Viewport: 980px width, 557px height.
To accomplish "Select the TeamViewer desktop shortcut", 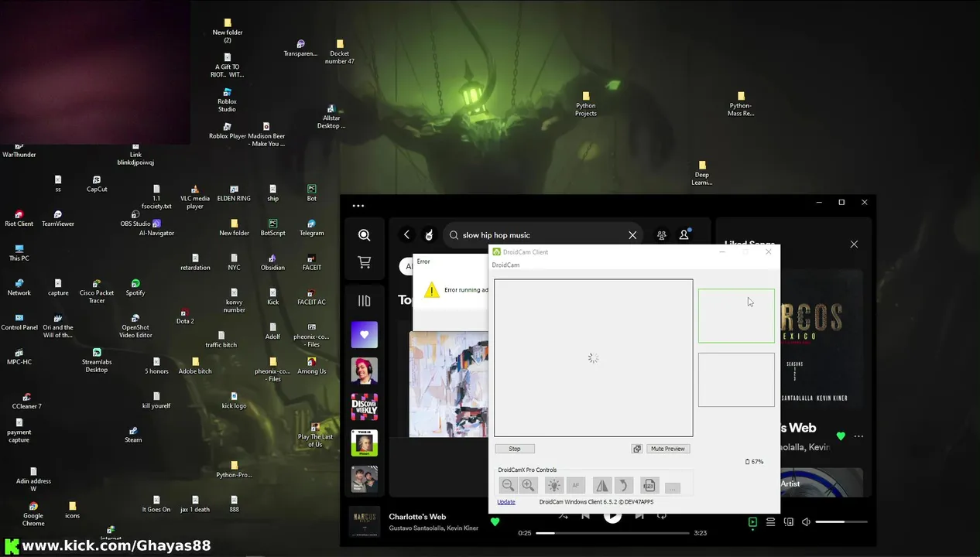I will coord(58,218).
